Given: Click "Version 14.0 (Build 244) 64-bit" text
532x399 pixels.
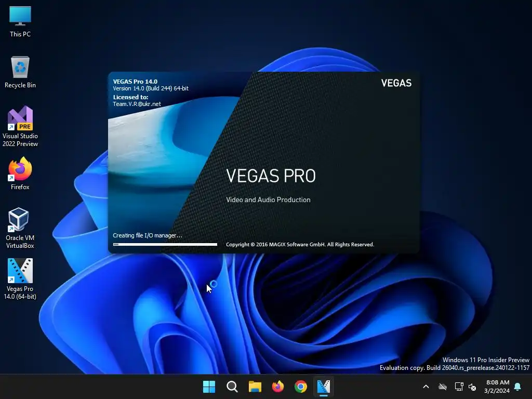Looking at the screenshot, I should [151, 88].
